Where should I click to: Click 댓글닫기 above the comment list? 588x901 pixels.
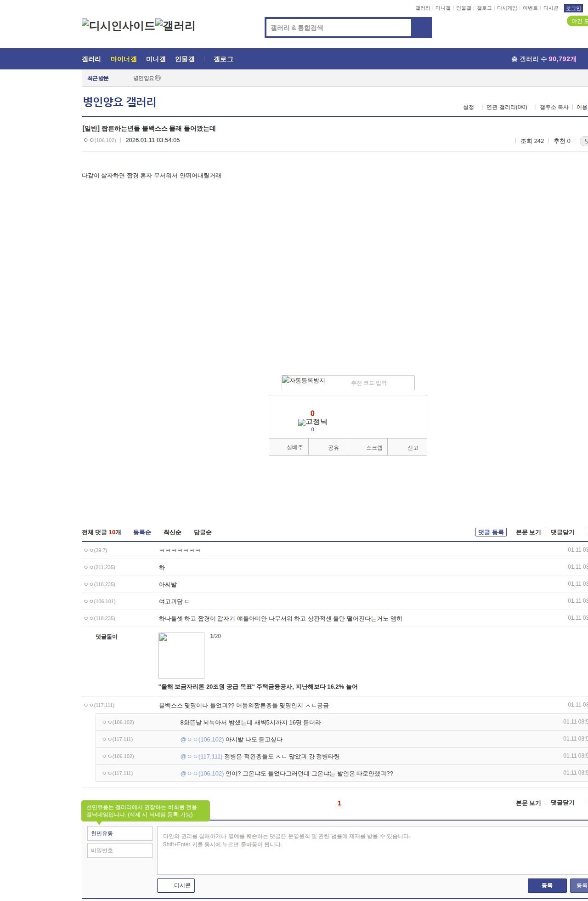[563, 532]
